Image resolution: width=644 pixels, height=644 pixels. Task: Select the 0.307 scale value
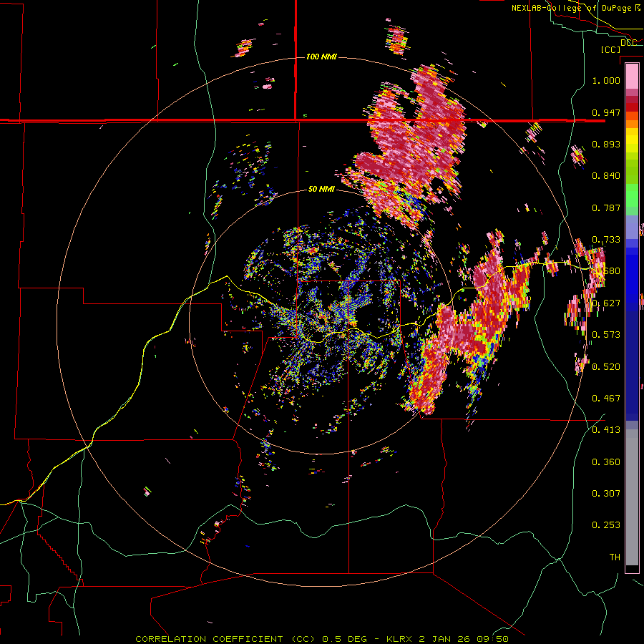(x=606, y=494)
